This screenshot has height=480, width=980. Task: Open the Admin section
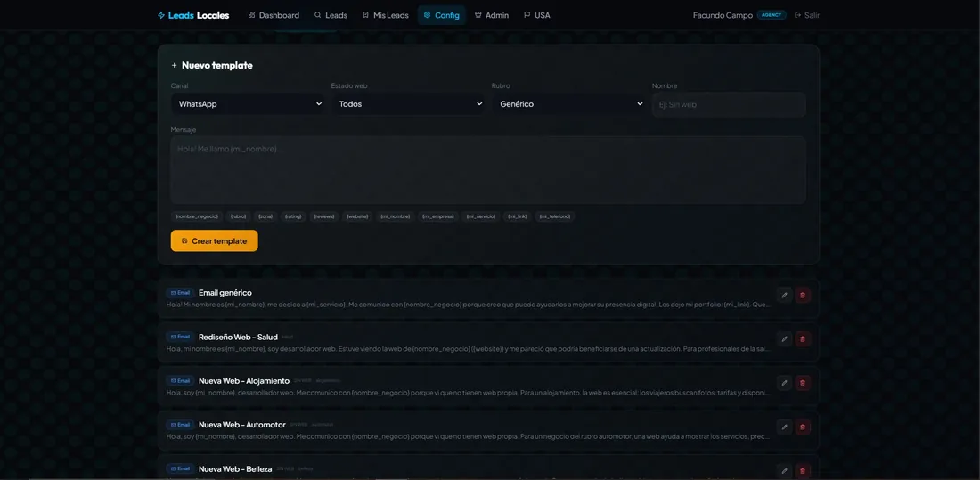point(491,15)
